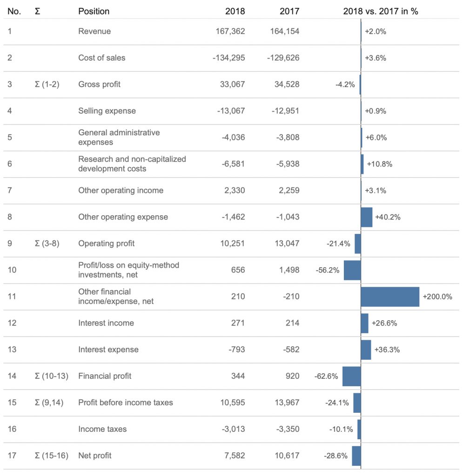The image size is (463, 476).
Task: Click the 2017 column header
Action: [289, 11]
